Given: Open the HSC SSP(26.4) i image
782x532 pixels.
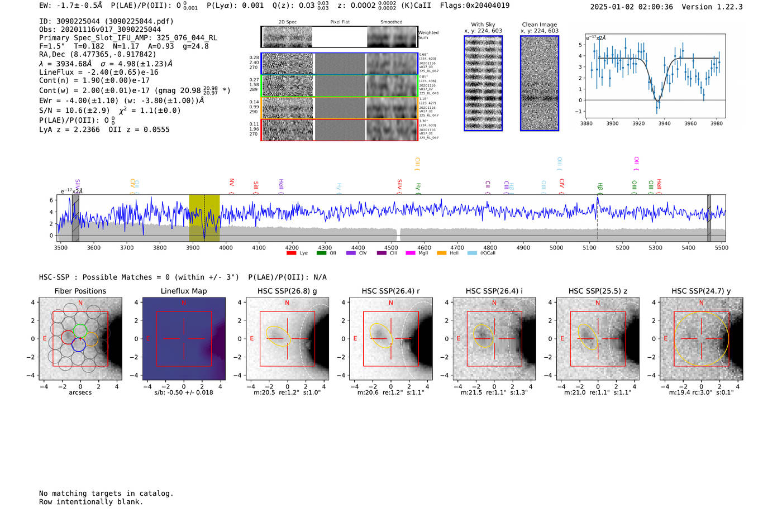Looking at the screenshot, I should (x=494, y=339).
